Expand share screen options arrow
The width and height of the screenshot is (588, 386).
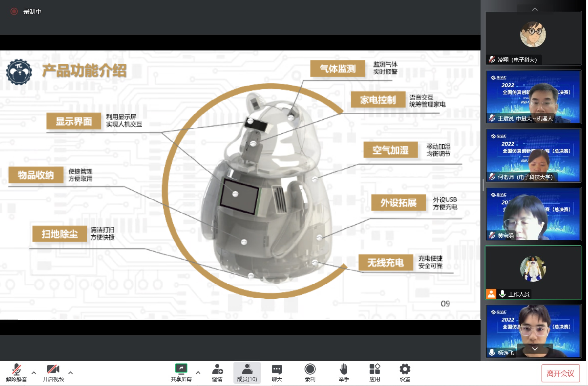(198, 373)
